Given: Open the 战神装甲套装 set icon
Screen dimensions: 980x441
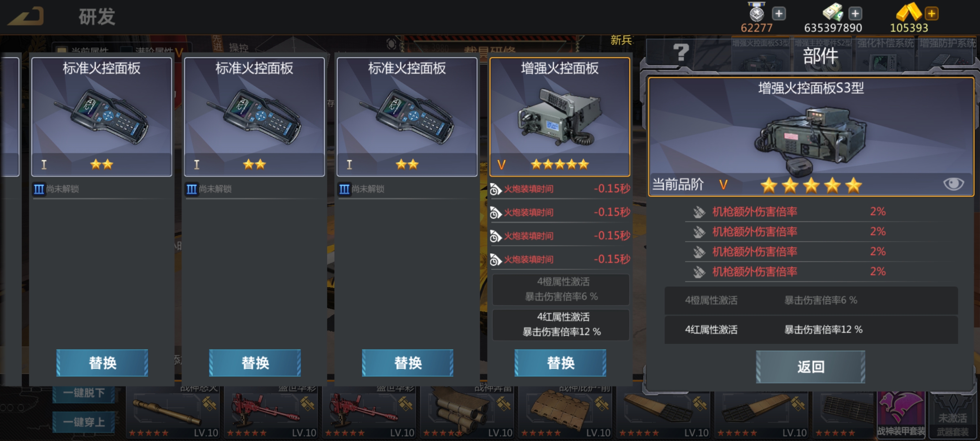Looking at the screenshot, I should coord(901,414).
